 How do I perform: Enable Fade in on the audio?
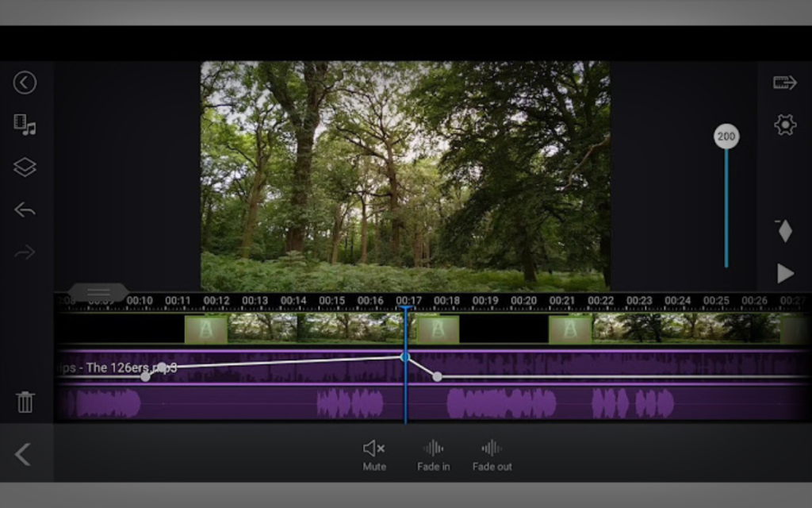click(433, 452)
